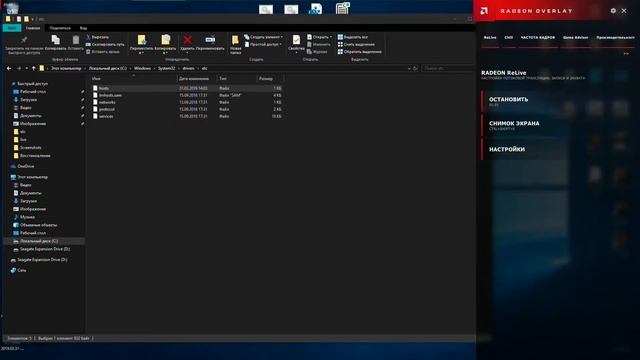This screenshot has width=640, height=360.
Task: Open the Файл tab
Action: [x=12, y=28]
